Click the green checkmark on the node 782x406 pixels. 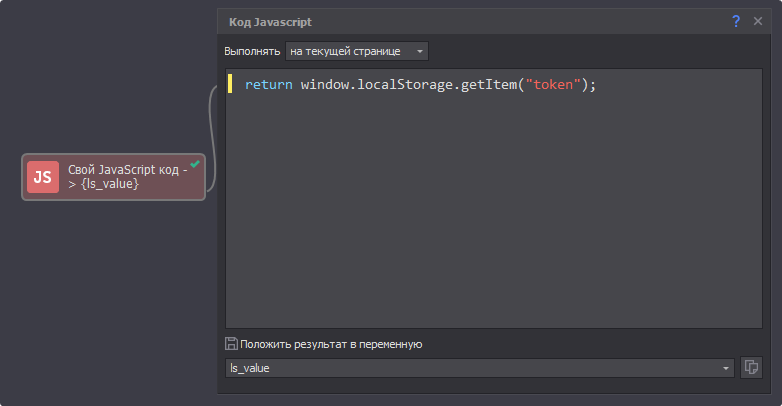195,164
